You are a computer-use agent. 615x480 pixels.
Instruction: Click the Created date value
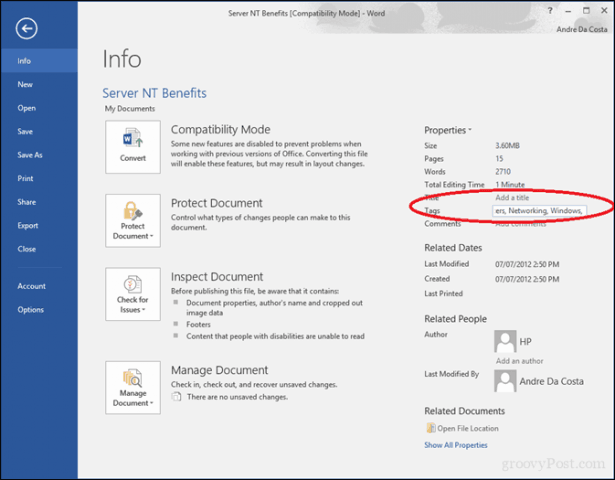(527, 279)
